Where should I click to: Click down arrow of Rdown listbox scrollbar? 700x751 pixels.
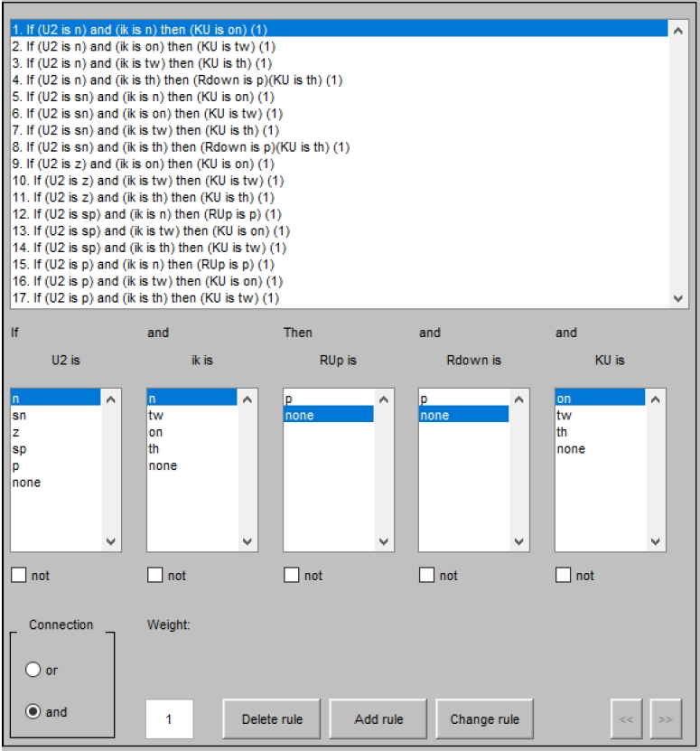(519, 542)
